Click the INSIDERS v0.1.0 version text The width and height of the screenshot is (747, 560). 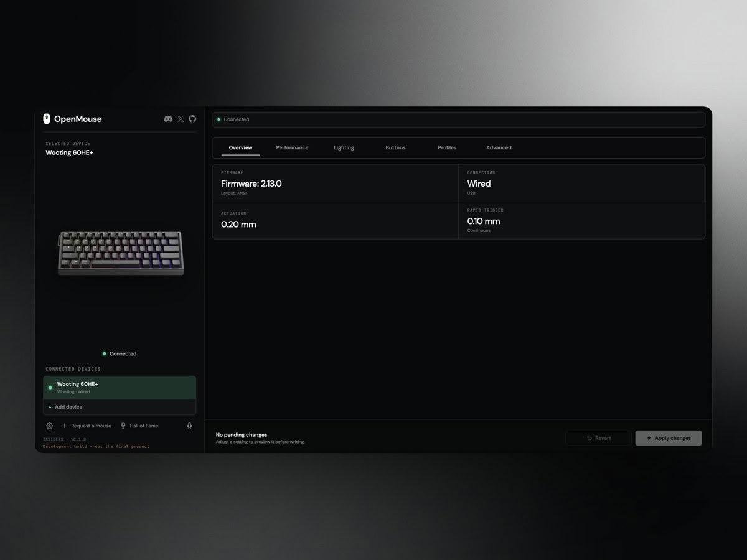65,439
